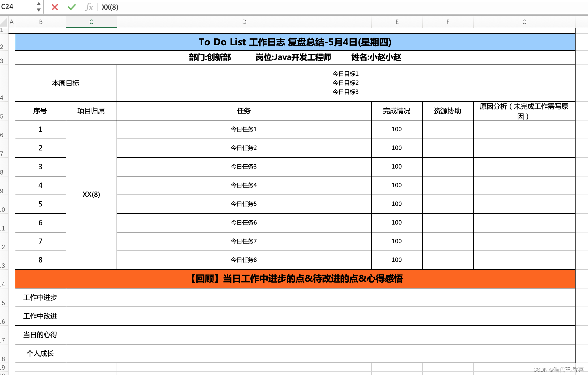The image size is (588, 375).
Task: Select column E header
Action: [397, 22]
